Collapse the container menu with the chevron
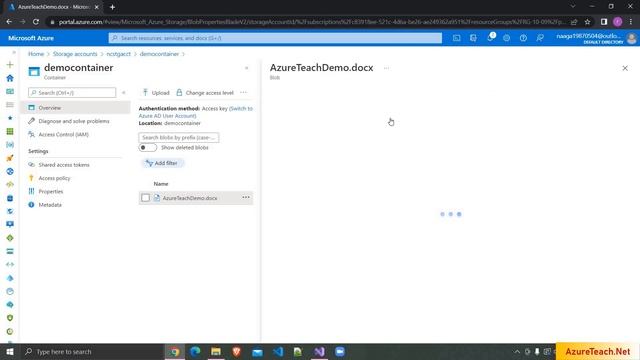Screen dimensions: 640x360 [x=124, y=93]
